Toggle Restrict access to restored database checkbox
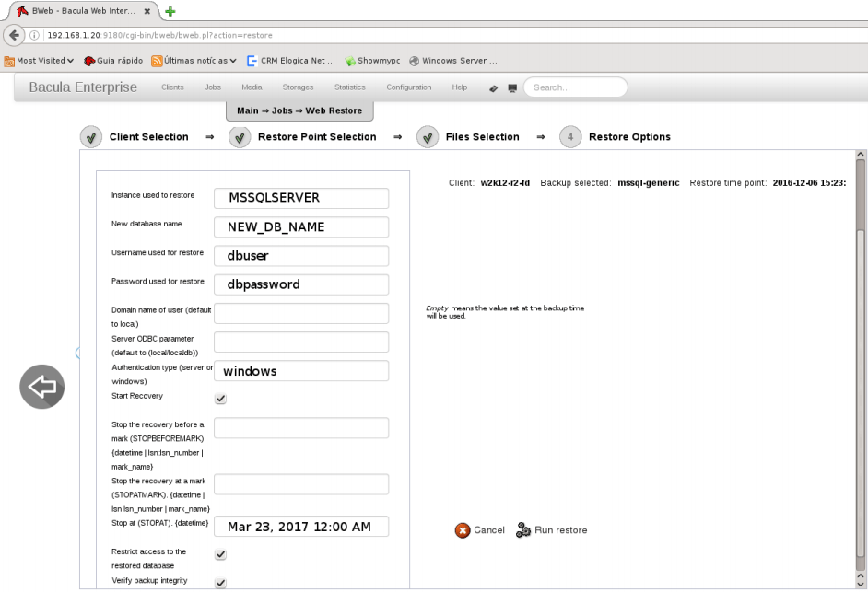The height and width of the screenshot is (592, 868). pos(220,554)
